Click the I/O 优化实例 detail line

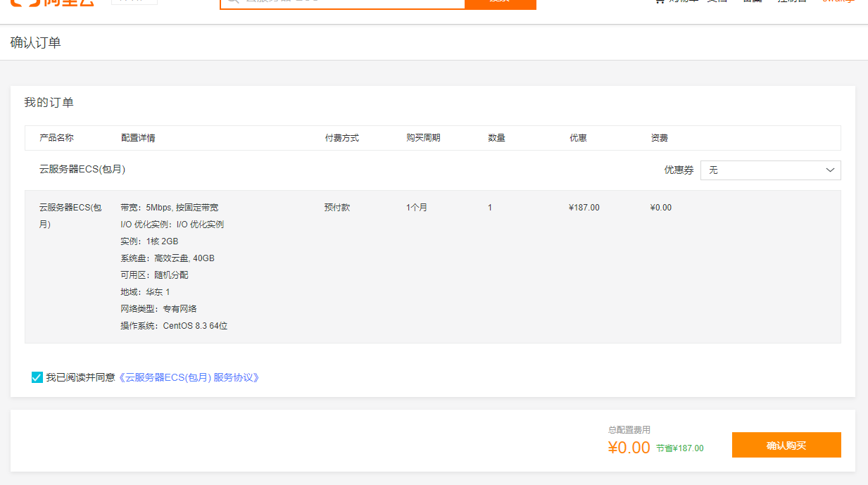click(x=172, y=225)
